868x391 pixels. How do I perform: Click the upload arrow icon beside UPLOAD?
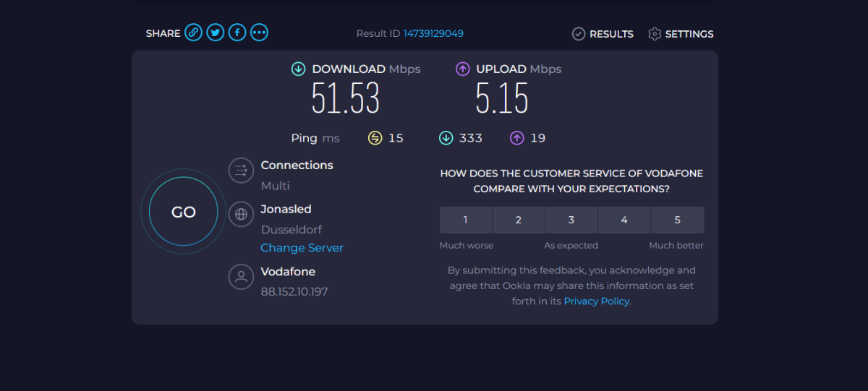(463, 69)
